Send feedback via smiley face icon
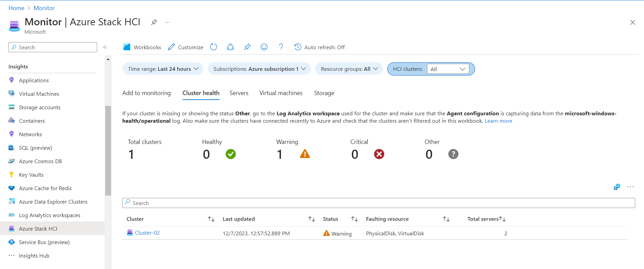This screenshot has width=644, height=269. 264,47
